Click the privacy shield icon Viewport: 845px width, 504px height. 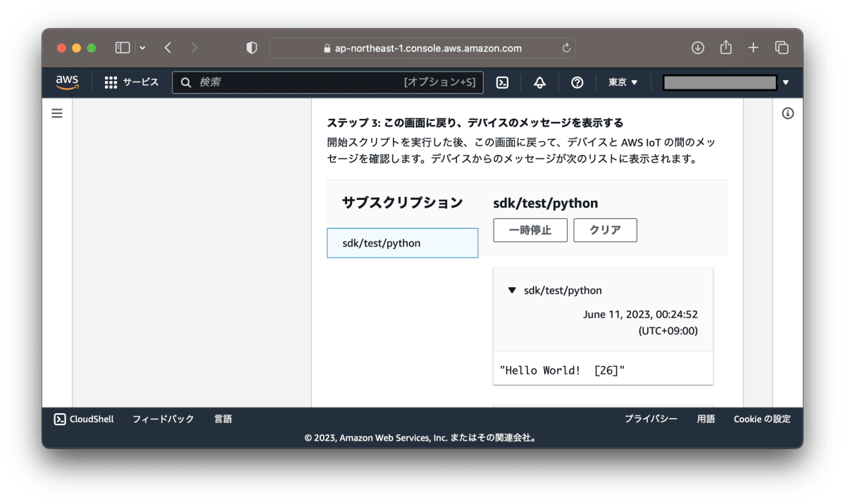(251, 47)
